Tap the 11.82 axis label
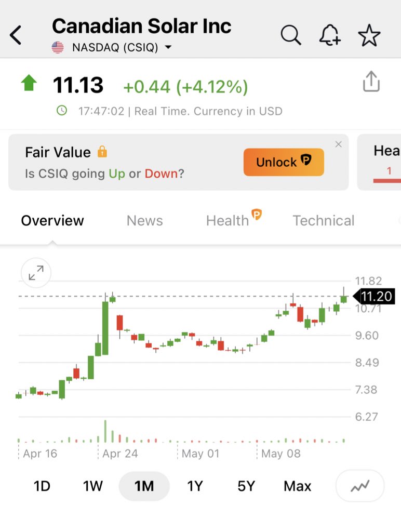Screen dimensions: 401x532 (368, 281)
